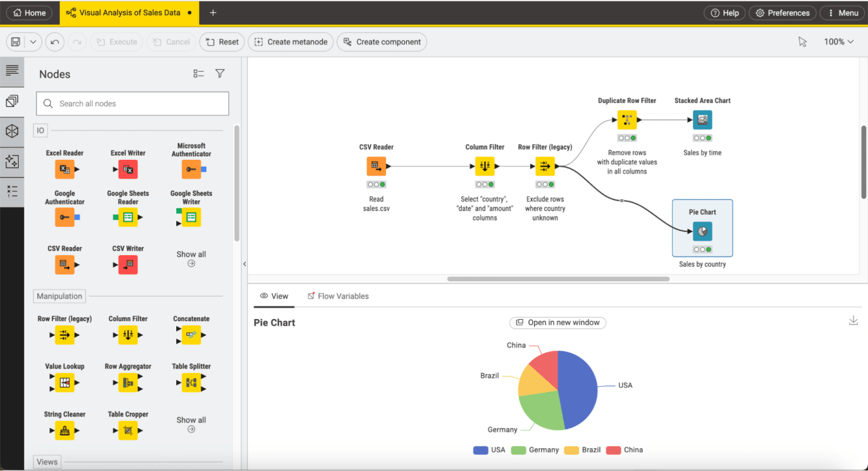The image size is (868, 471).
Task: Click the Execute button
Action: (117, 42)
